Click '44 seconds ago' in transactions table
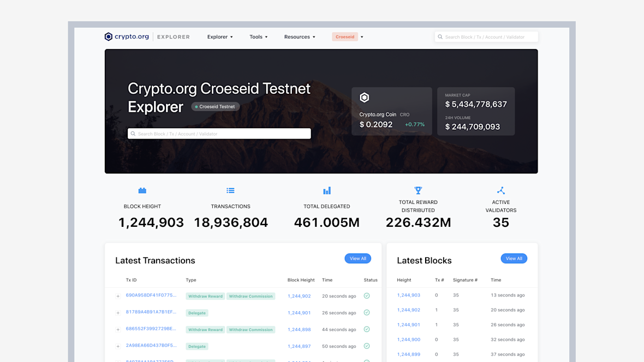 (339, 330)
